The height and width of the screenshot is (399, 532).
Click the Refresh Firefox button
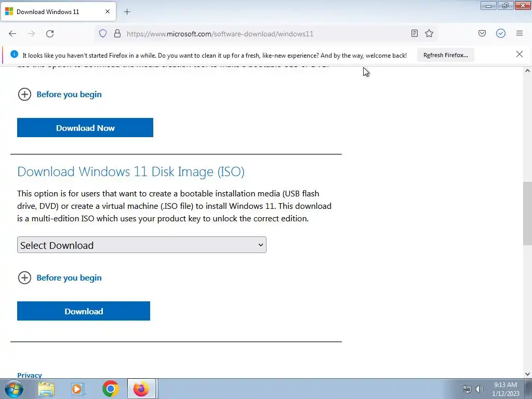pos(445,55)
